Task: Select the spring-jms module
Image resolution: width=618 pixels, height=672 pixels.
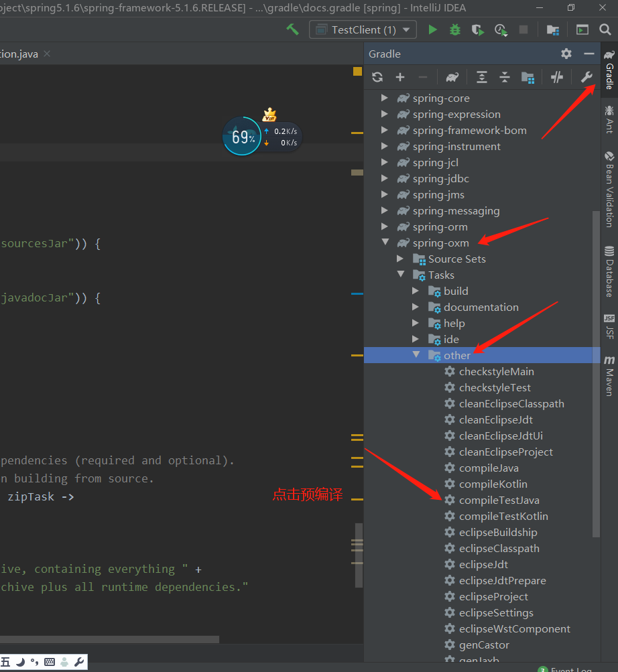Action: (438, 194)
